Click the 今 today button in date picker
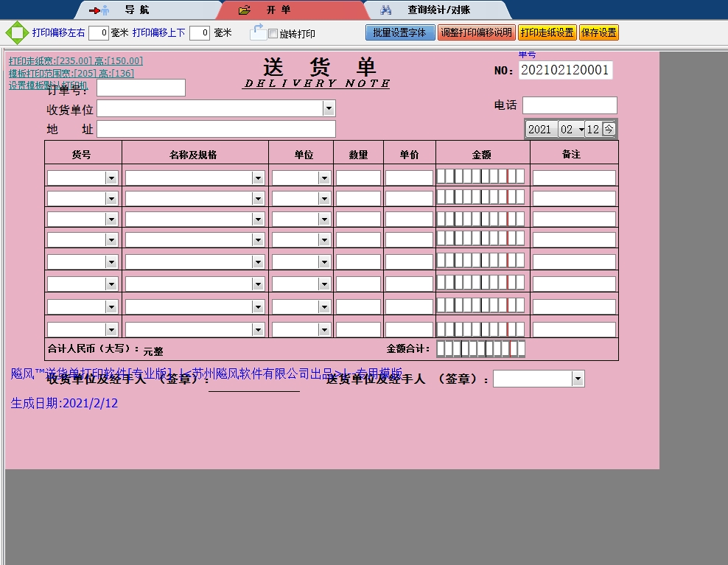Screen dimensions: 728x565 coord(609,129)
